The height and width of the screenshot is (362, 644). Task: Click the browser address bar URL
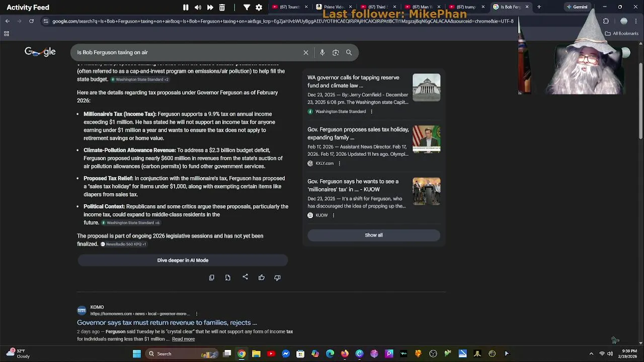coord(282,21)
